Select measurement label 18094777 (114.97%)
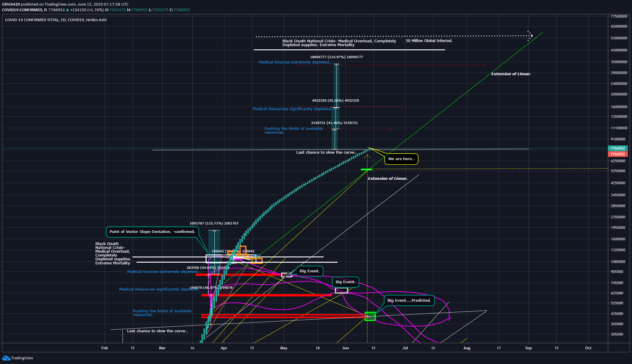Image resolution: width=632 pixels, height=364 pixels. point(336,57)
